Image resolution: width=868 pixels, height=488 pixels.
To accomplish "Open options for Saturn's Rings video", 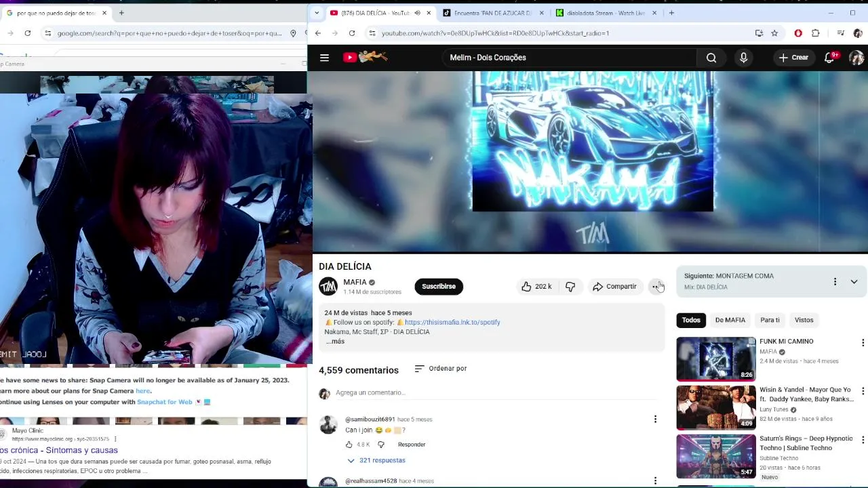I will click(x=863, y=440).
